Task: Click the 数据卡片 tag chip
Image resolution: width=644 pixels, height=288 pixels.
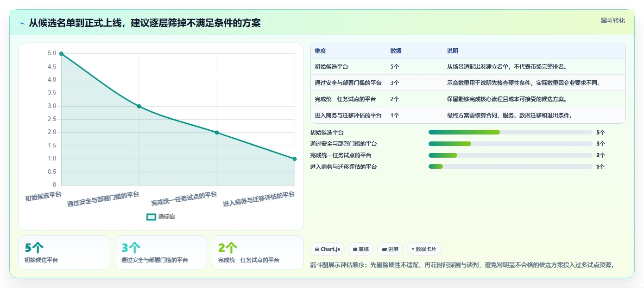Action: (x=424, y=249)
